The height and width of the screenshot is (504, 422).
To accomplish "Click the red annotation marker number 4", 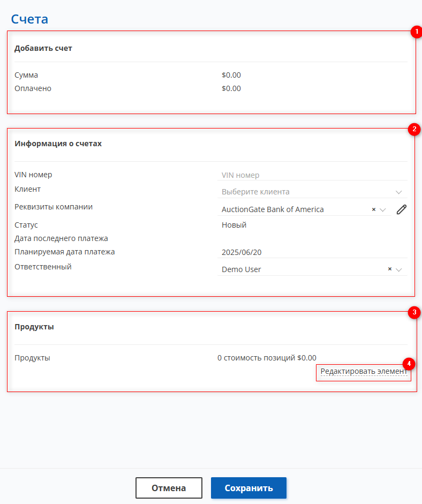I will point(409,364).
